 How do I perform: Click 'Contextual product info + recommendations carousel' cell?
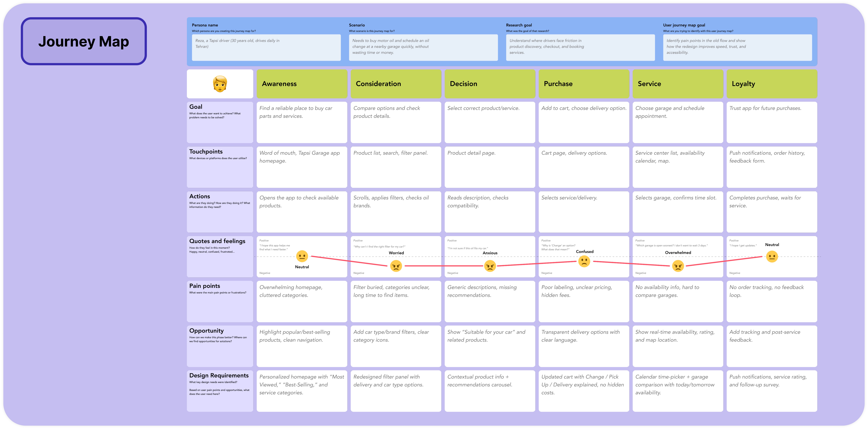pyautogui.click(x=490, y=391)
